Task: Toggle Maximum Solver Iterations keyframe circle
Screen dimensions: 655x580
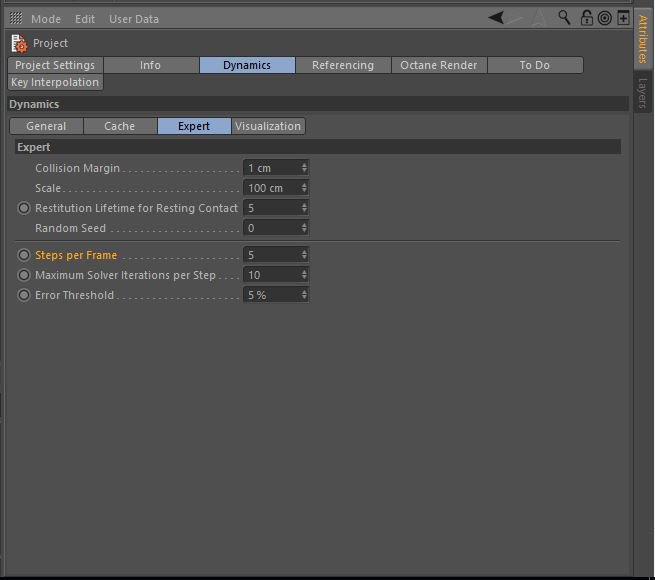Action: [24, 275]
